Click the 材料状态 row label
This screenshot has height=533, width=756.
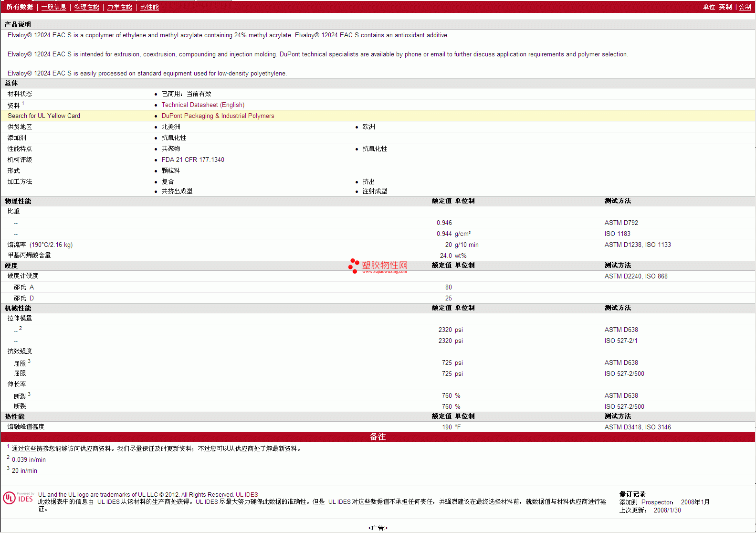(x=20, y=94)
